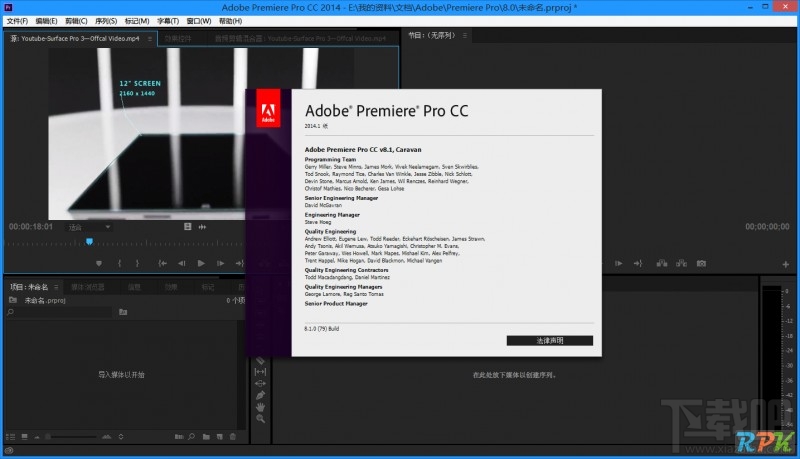The height and width of the screenshot is (459, 800).
Task: Open Program monitor button editor plus
Action: [x=786, y=264]
